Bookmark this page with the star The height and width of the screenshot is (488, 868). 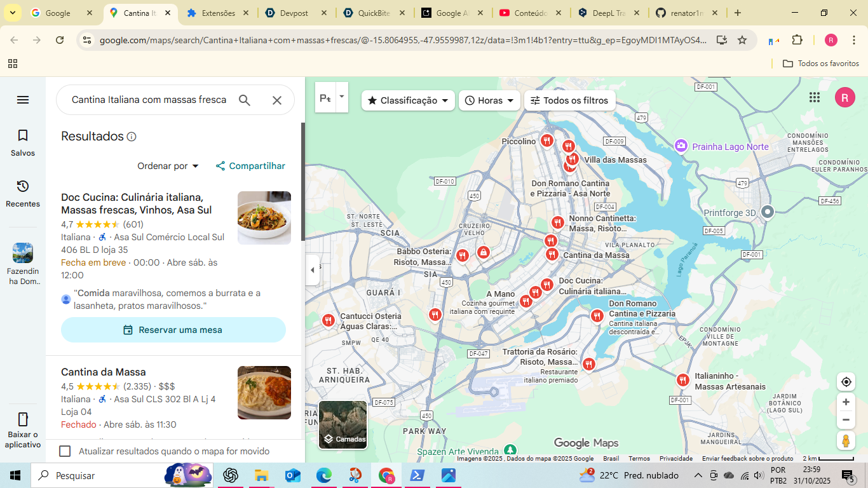(742, 40)
